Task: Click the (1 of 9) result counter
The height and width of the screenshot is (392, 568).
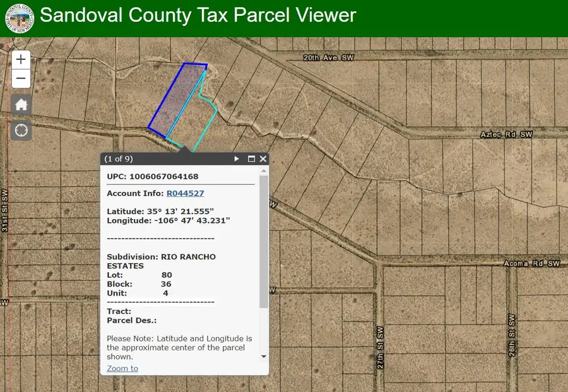Action: tap(119, 158)
